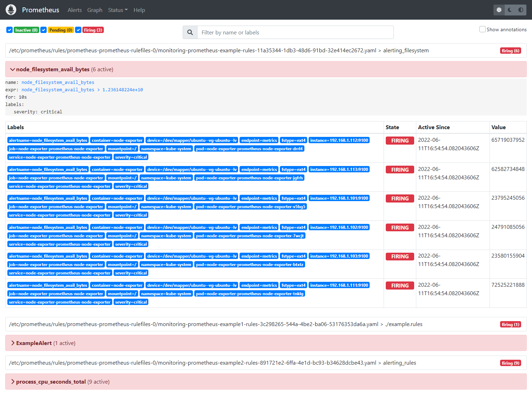Open the Status dropdown menu
The height and width of the screenshot is (418, 532).
click(118, 10)
